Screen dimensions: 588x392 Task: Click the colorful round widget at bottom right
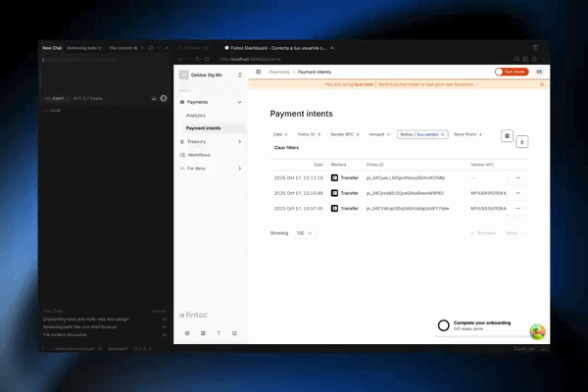(x=537, y=331)
